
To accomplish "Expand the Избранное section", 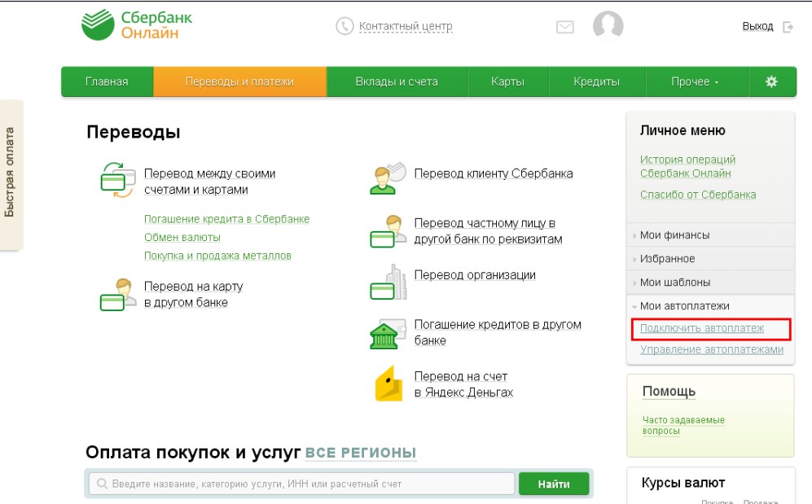I will tap(710, 259).
